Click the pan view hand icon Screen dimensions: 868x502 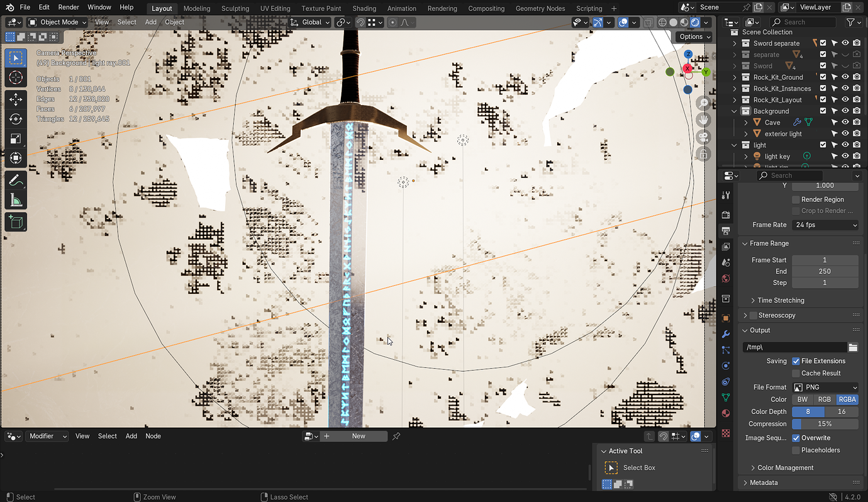coord(704,120)
